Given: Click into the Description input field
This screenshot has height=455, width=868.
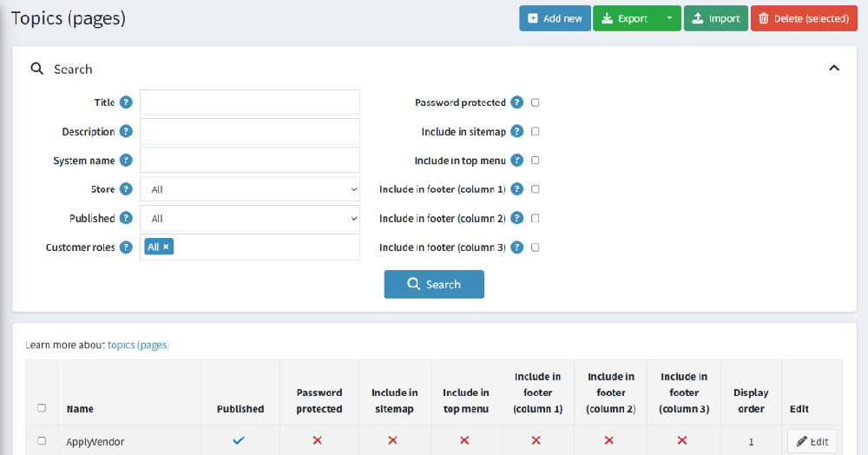Looking at the screenshot, I should [250, 132].
